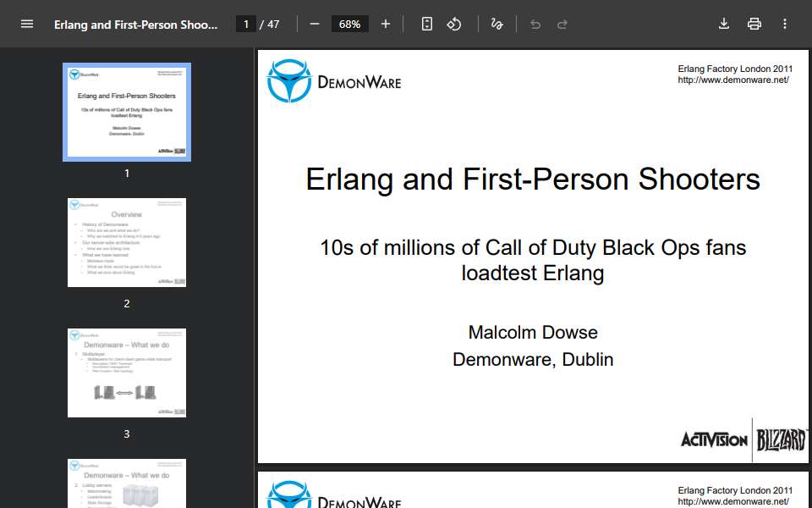The image size is (812, 508).
Task: Toggle the fit to page icon
Action: (426, 24)
